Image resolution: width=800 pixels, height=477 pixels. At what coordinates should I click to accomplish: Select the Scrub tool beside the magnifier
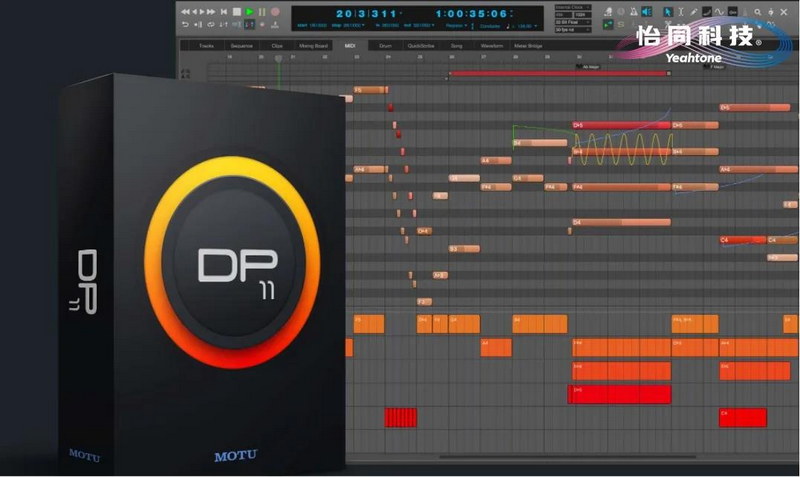click(x=770, y=12)
